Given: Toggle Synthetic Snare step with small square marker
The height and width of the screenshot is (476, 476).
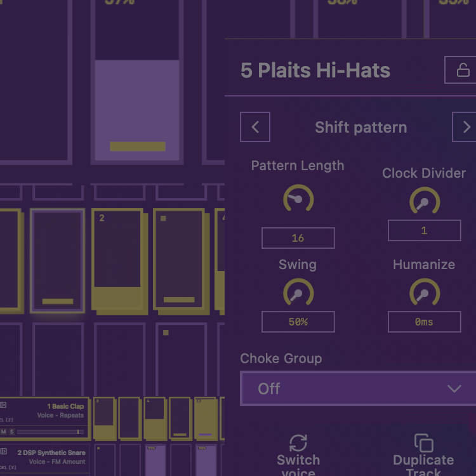Looking at the screenshot, I should (x=105, y=460).
